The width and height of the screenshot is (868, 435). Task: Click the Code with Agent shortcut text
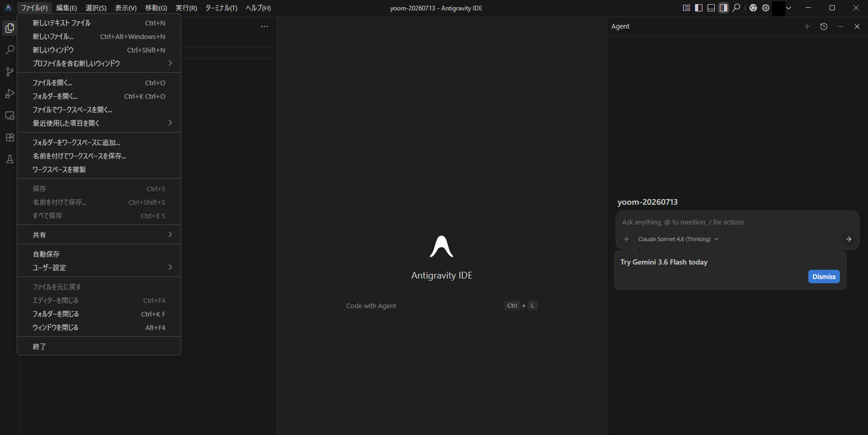point(371,306)
